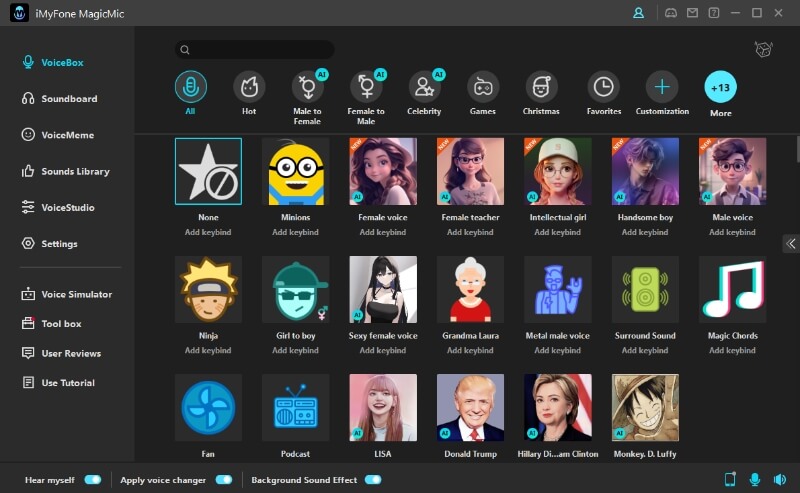
Task: Select the Hot voices category icon
Action: coord(249,88)
